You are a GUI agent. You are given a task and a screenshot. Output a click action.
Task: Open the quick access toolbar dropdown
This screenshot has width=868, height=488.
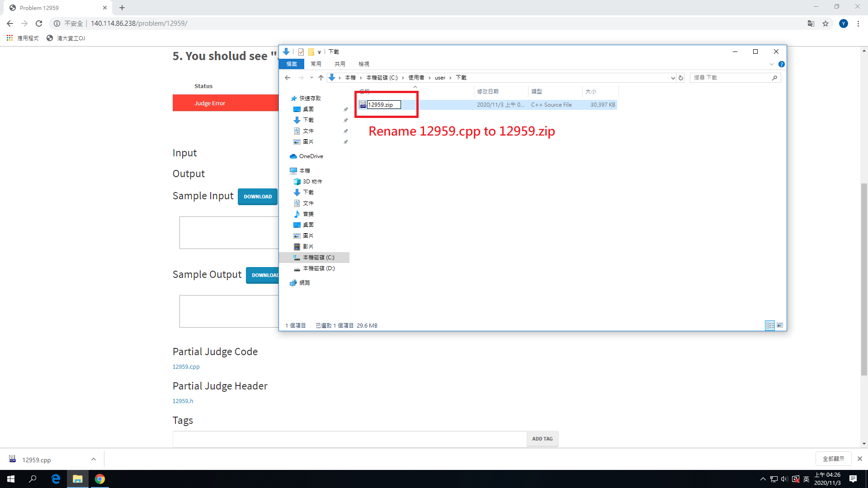[x=319, y=52]
